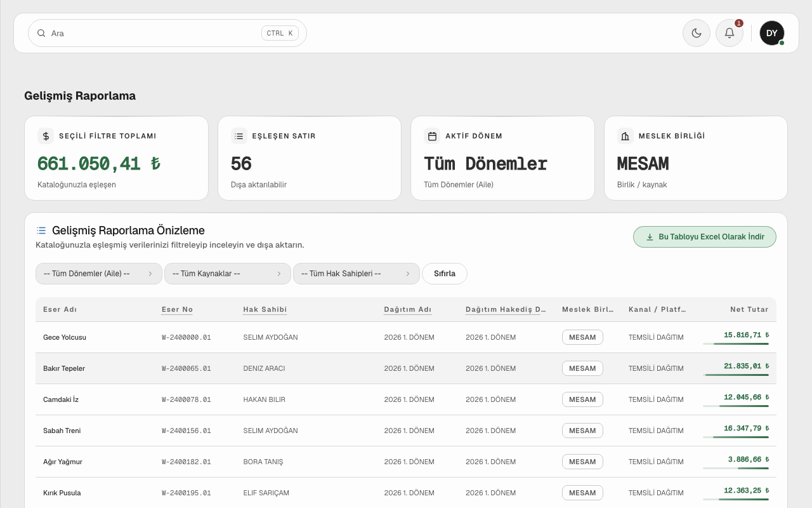
Task: Click the MESAM badge in Kırık Pusula row
Action: pyautogui.click(x=582, y=493)
